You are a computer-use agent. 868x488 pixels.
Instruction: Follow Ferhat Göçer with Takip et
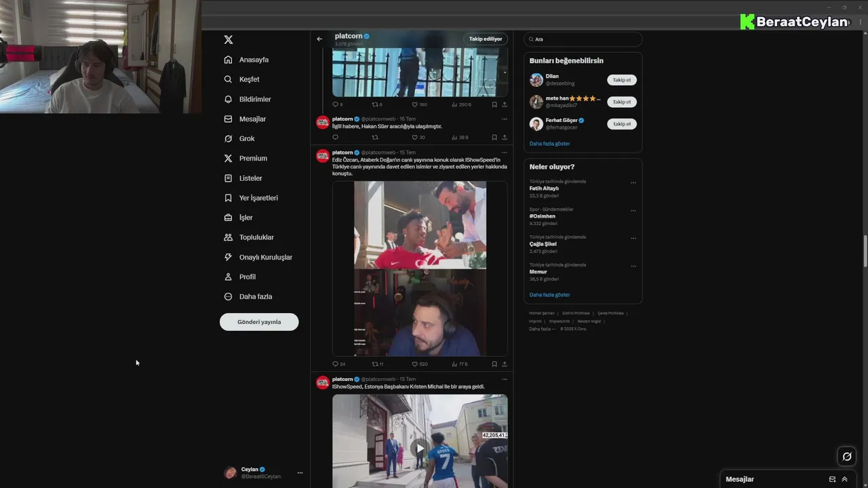click(x=622, y=124)
